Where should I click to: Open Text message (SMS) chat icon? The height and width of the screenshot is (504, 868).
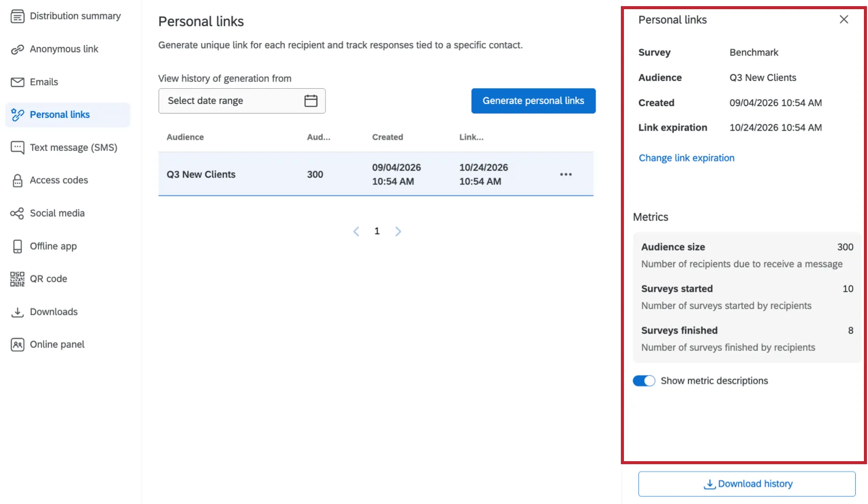[17, 147]
